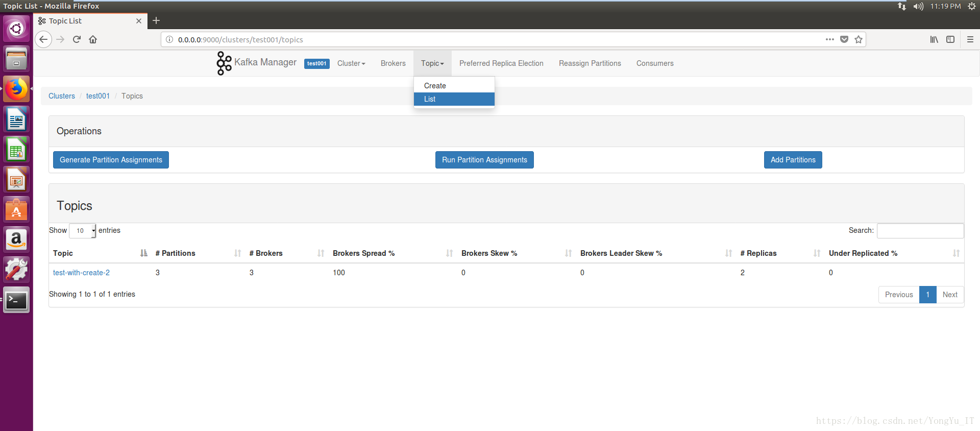Image resolution: width=980 pixels, height=431 pixels.
Task: Click the Kafka Manager logo icon
Action: point(224,63)
